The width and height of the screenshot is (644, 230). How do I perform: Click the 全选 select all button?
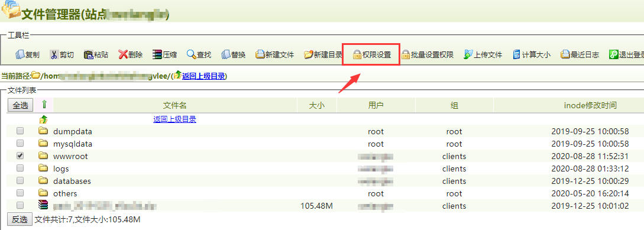20,106
